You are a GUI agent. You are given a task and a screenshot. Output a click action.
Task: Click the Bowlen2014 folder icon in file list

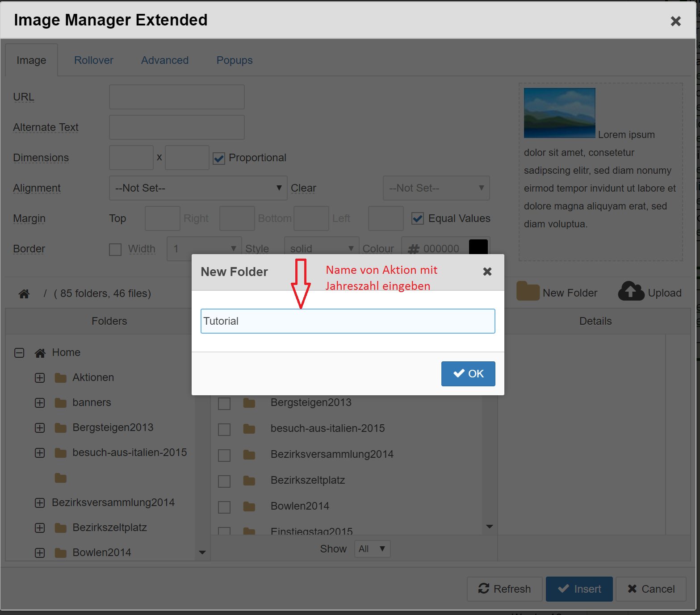tap(249, 506)
